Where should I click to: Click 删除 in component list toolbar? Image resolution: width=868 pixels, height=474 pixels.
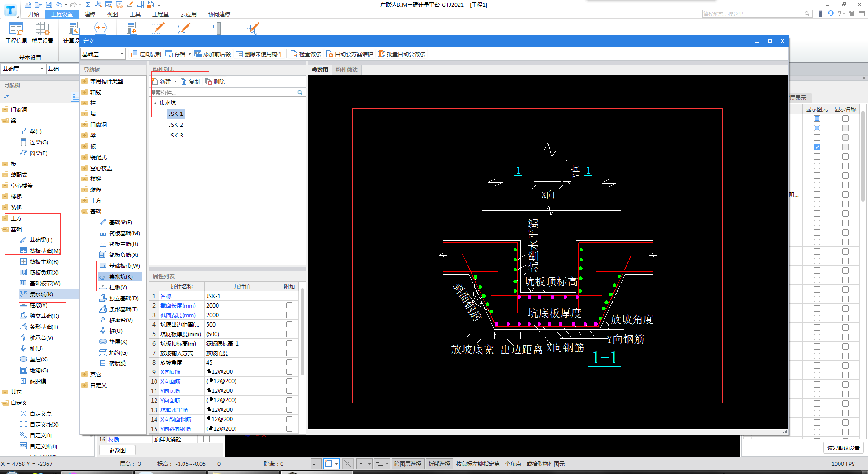215,81
